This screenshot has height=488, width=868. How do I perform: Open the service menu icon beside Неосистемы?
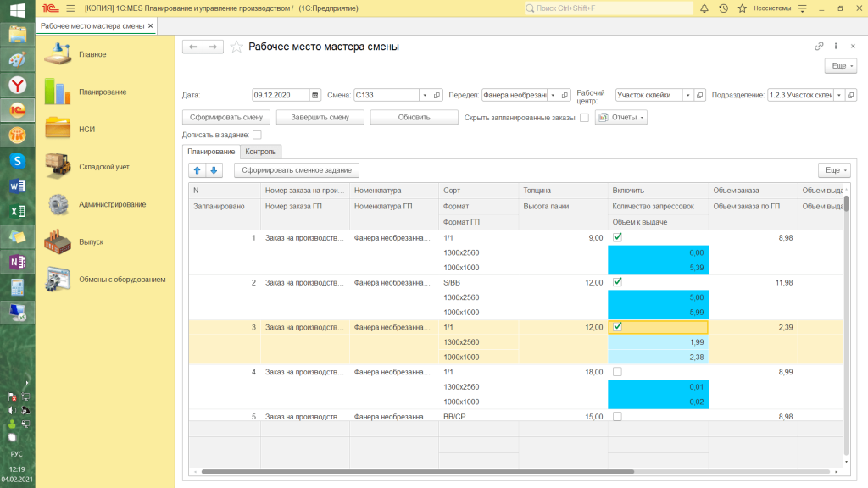coord(802,8)
